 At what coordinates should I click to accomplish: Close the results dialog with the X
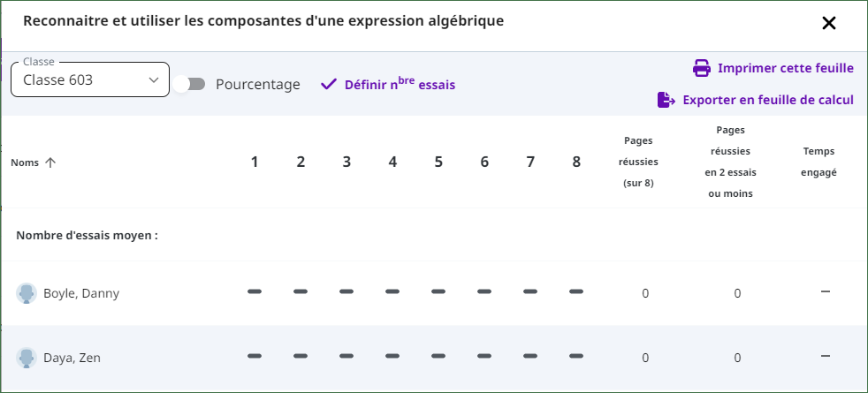(x=829, y=23)
